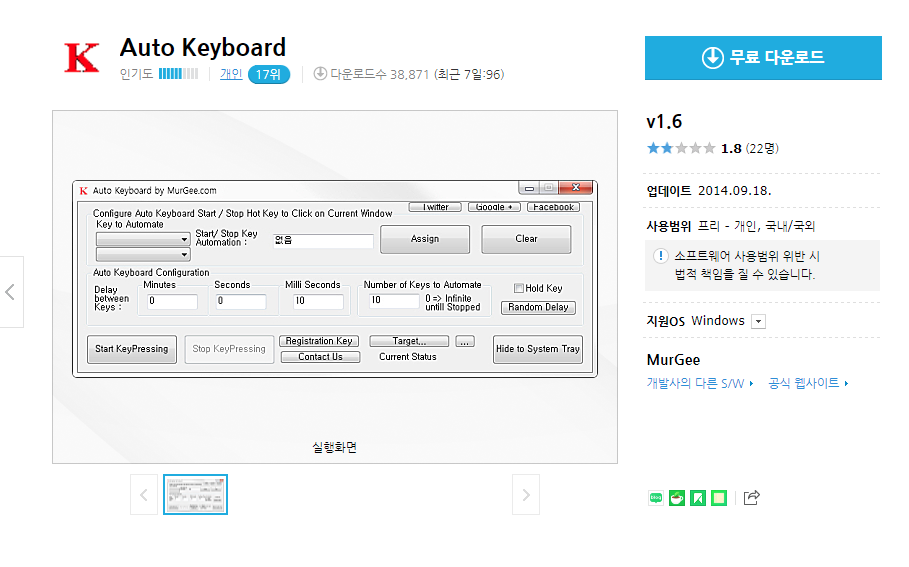
Task: Click the blue 무료 다운로드 download button
Action: [763, 58]
